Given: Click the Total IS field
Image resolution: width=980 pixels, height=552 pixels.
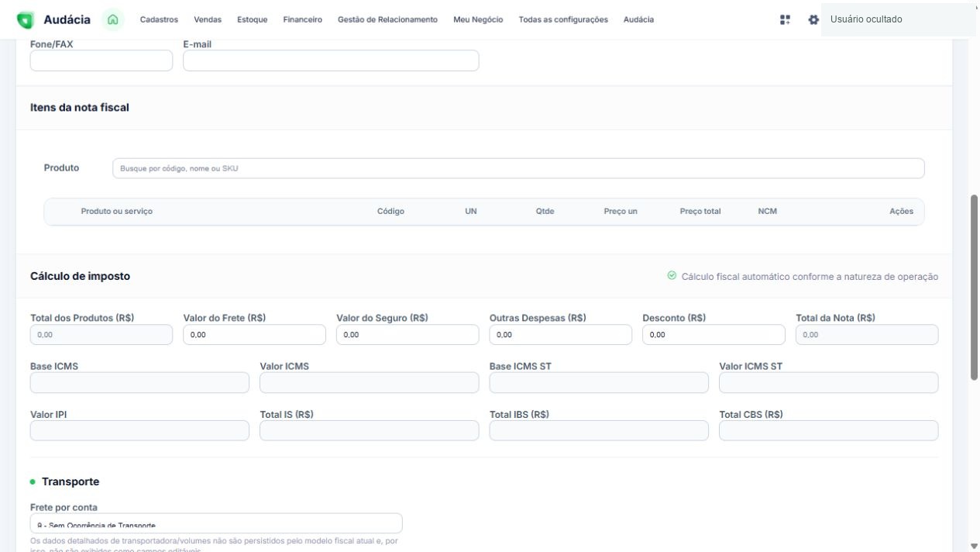Looking at the screenshot, I should tap(370, 431).
